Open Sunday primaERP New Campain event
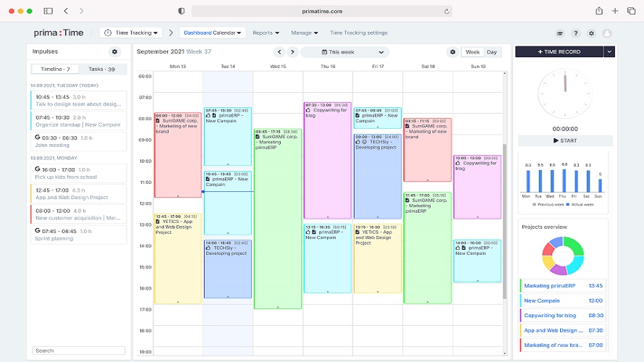Screen dimensions: 644x362 pos(478,261)
